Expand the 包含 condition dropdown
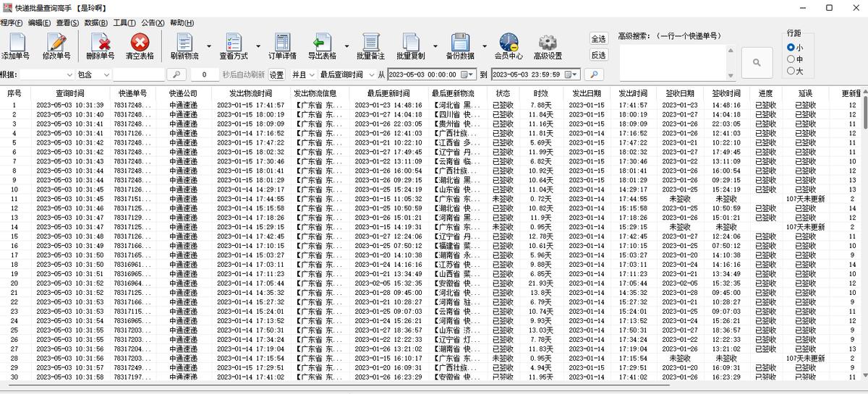 tap(106, 74)
